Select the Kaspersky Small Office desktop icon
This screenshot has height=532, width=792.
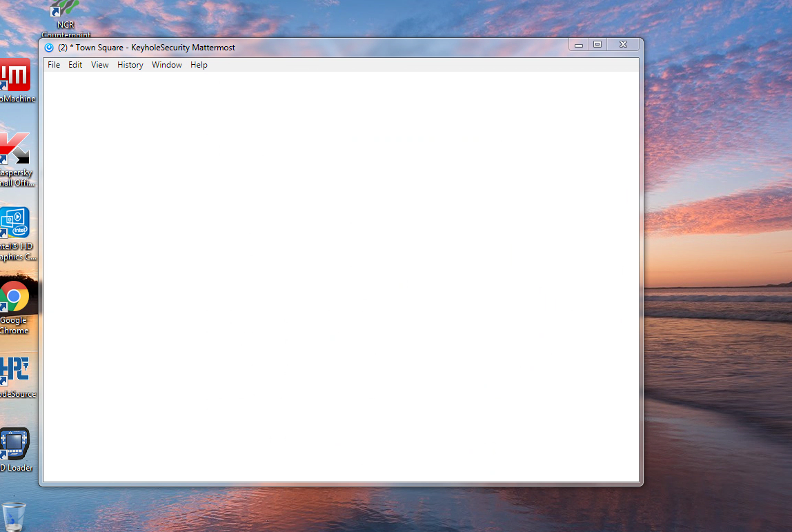pos(15,159)
